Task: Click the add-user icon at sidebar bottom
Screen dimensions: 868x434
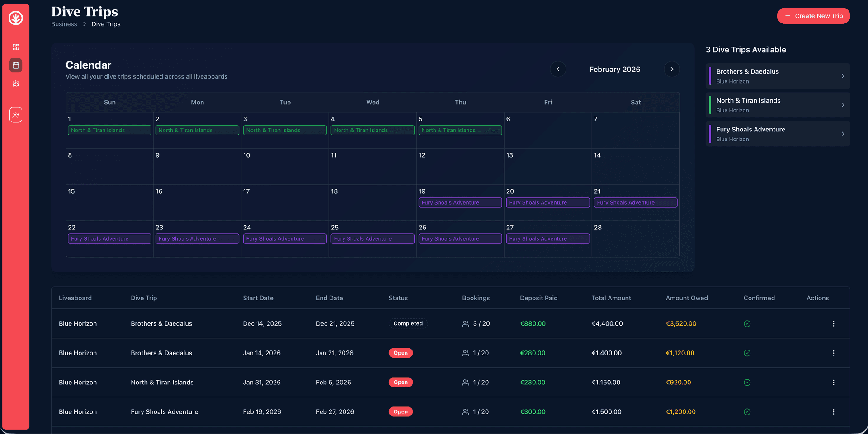Action: [x=15, y=115]
